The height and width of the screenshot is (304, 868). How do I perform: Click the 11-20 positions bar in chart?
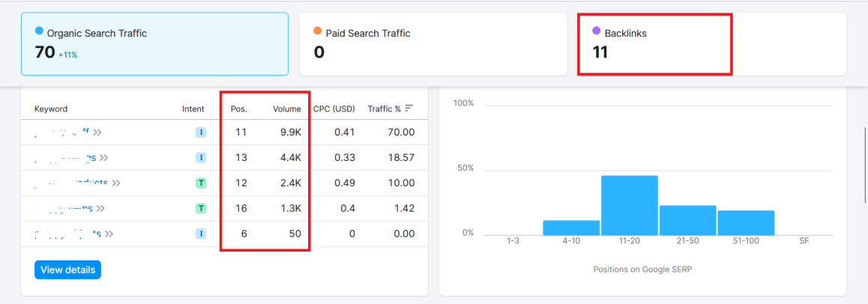click(x=630, y=206)
